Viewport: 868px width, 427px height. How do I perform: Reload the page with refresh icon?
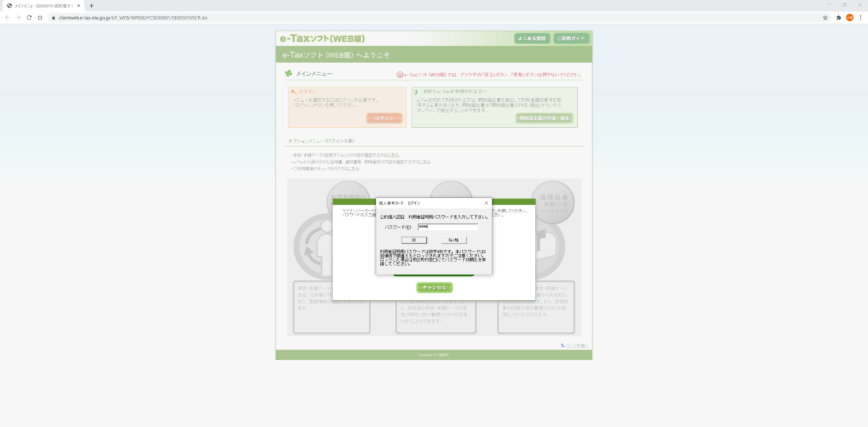tap(30, 17)
